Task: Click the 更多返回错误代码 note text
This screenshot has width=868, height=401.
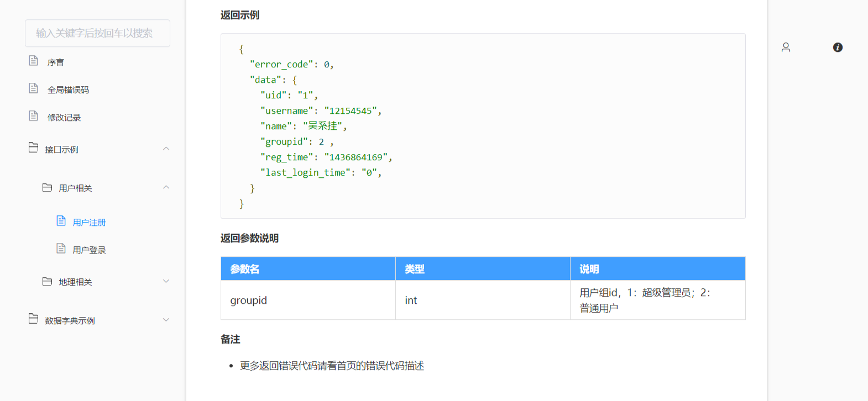Action: click(x=332, y=366)
